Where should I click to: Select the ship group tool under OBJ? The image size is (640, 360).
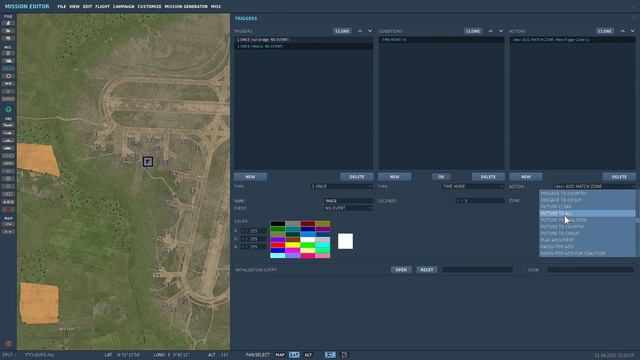(8, 140)
